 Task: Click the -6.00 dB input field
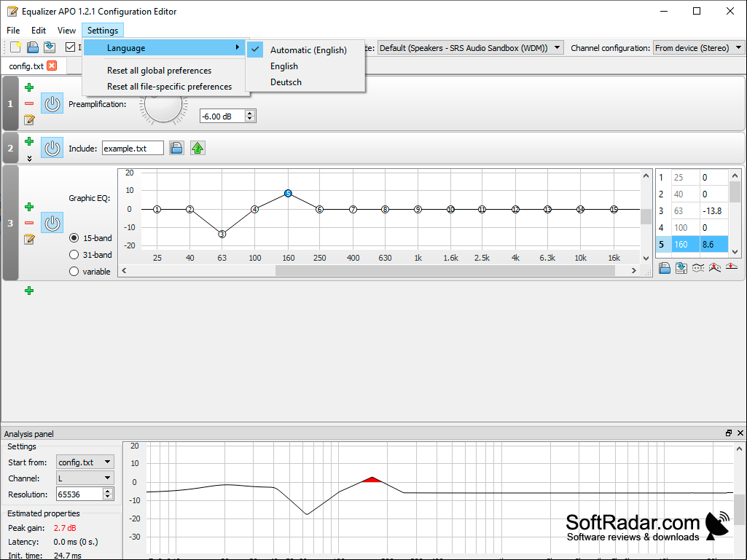tap(222, 117)
